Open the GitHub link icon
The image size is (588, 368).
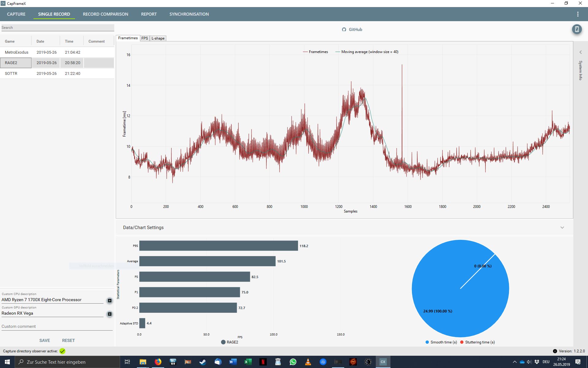pos(344,29)
